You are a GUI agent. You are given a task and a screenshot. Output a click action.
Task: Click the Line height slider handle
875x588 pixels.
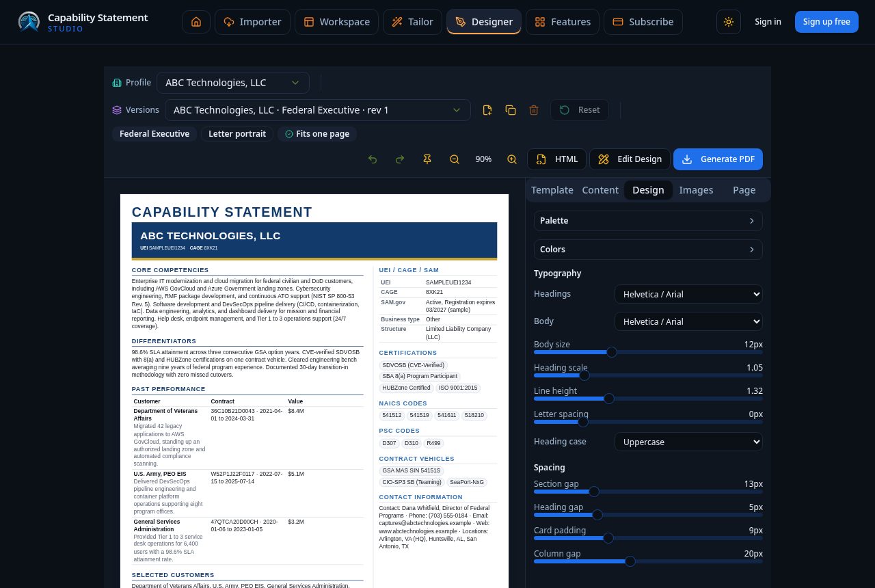click(x=609, y=399)
